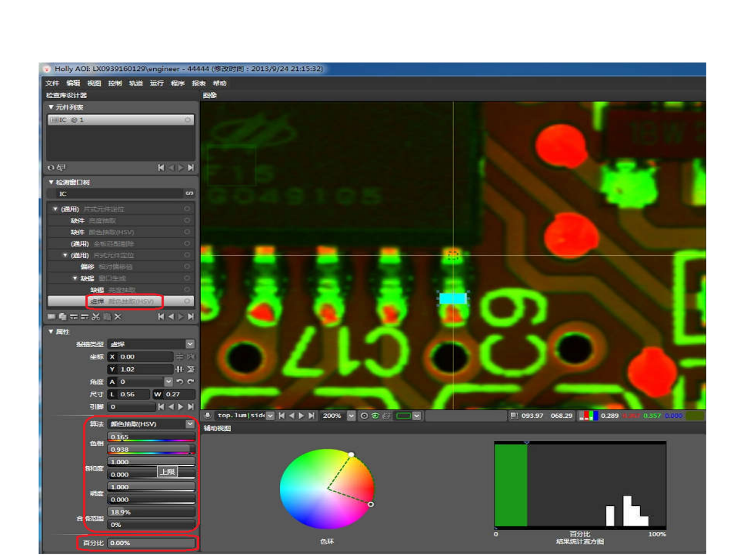Click the RGB channel histogram icon
The width and height of the screenshot is (747, 560).
[588, 416]
